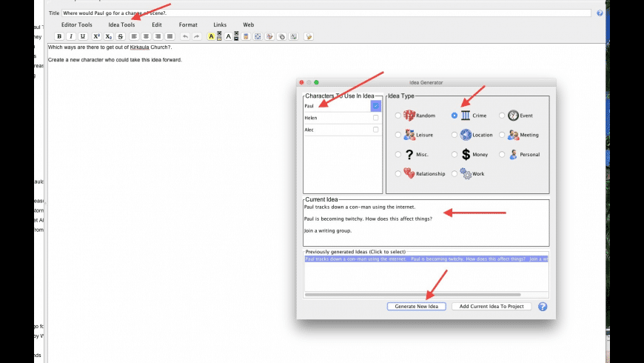Click the Work gears icon
644x363 pixels.
click(x=466, y=173)
